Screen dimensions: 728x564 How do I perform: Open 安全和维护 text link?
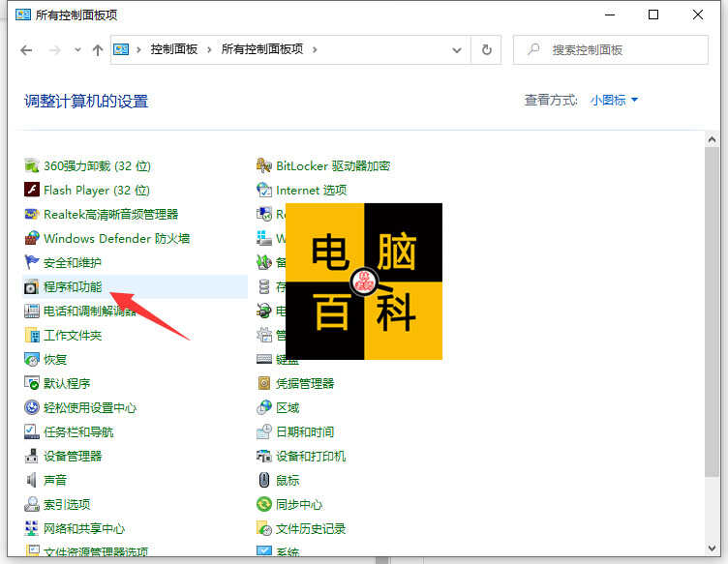pyautogui.click(x=73, y=262)
